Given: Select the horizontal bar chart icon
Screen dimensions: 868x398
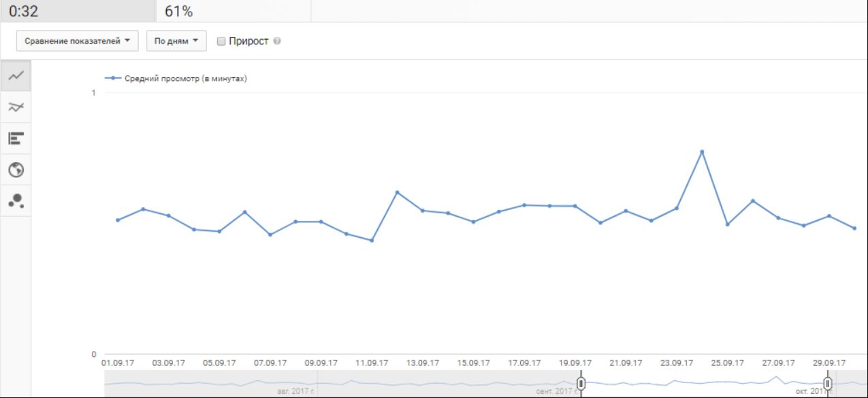Looking at the screenshot, I should pos(16,138).
